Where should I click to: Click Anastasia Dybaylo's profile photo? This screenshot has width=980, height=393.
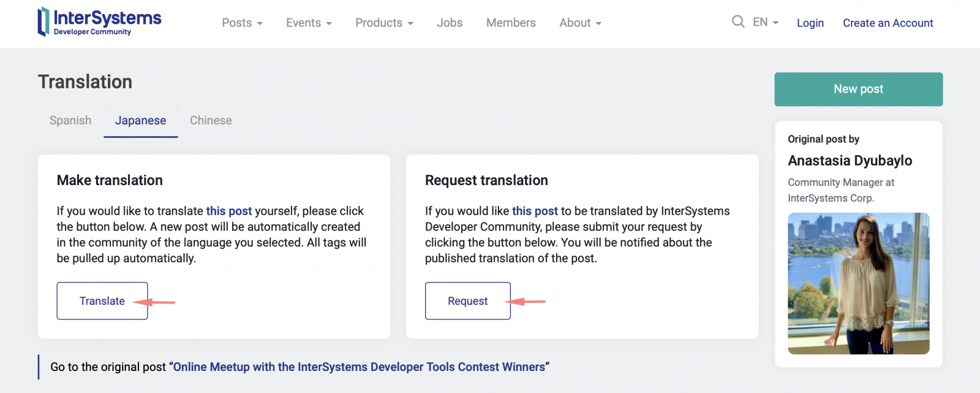(858, 283)
